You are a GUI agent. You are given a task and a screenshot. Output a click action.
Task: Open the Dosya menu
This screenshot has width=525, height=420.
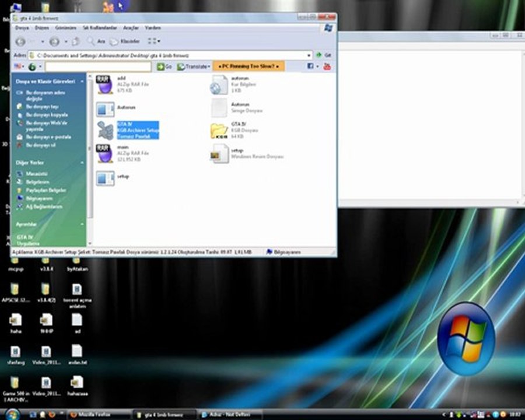tap(22, 28)
